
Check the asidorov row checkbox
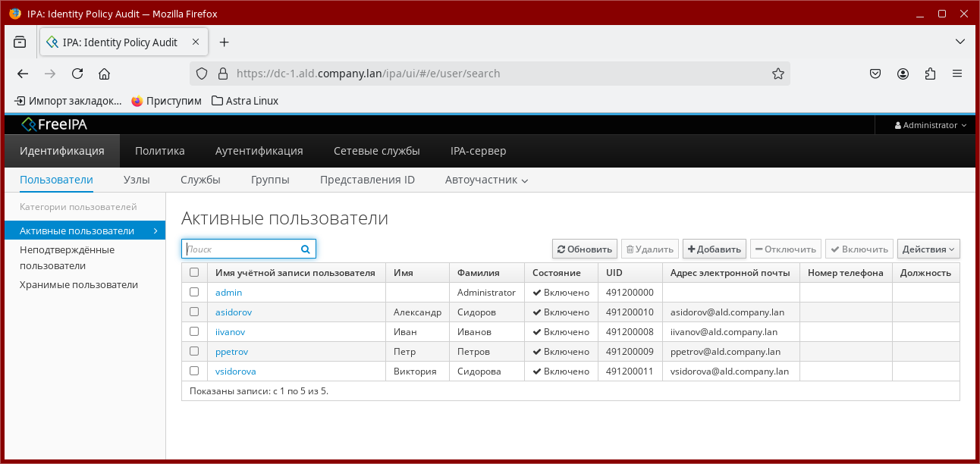tap(194, 312)
